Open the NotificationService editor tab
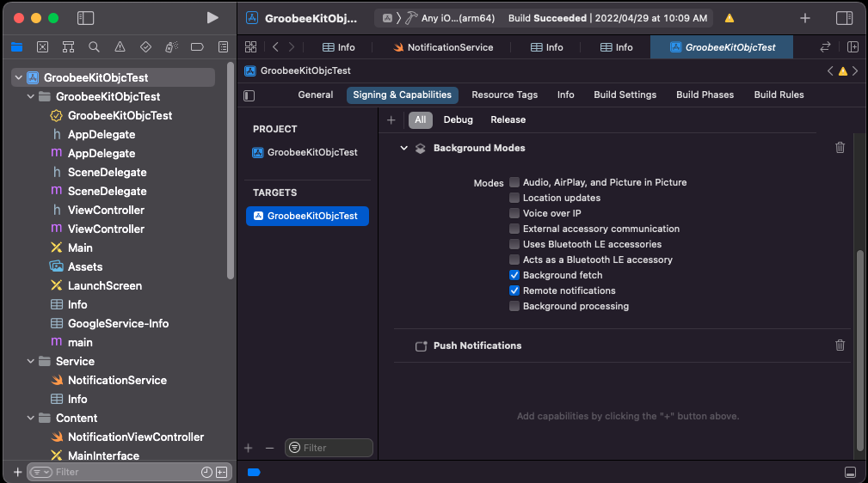868x483 pixels. tap(443, 47)
